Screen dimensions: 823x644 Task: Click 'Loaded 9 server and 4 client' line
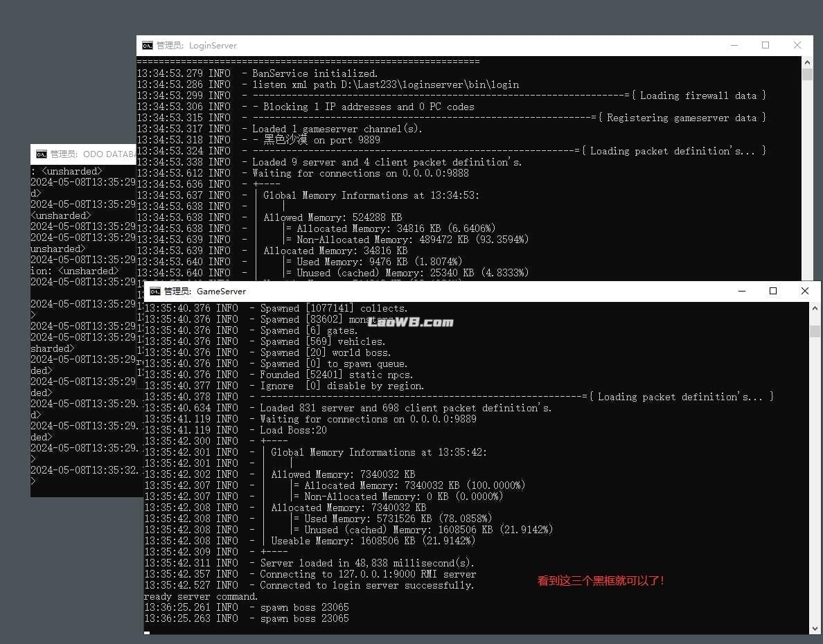330,162
